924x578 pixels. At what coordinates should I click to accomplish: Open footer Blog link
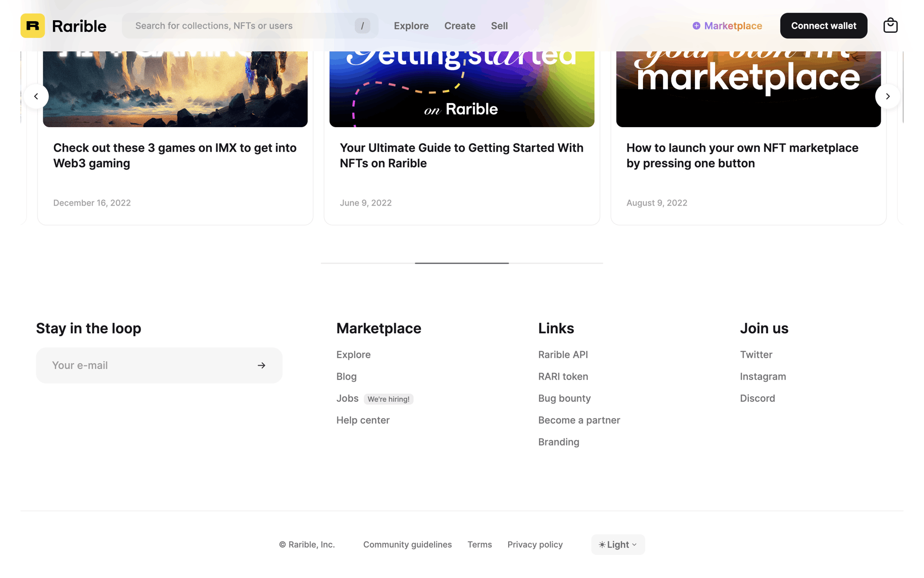346,377
